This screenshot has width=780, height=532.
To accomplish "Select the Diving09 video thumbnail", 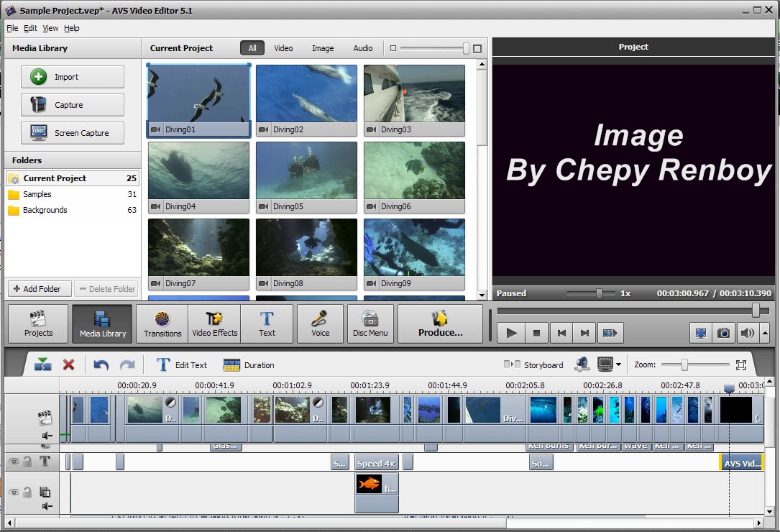I will pos(414,254).
